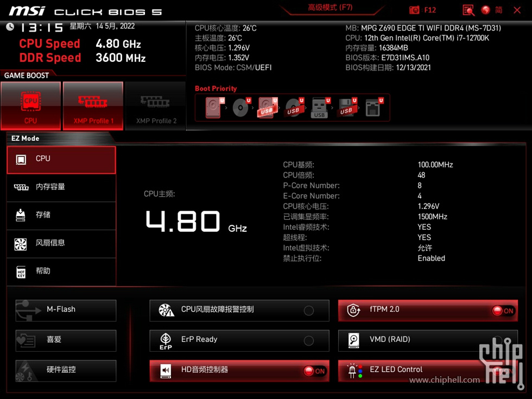Viewport: 532px width, 399px height.
Task: Click the 禁止执行位 value Enabled
Action: (431, 258)
